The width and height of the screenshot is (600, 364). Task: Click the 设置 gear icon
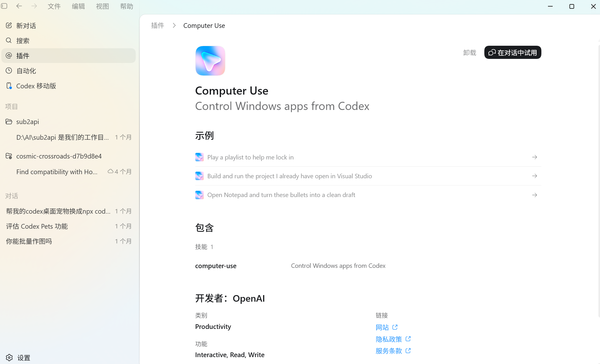coord(9,357)
